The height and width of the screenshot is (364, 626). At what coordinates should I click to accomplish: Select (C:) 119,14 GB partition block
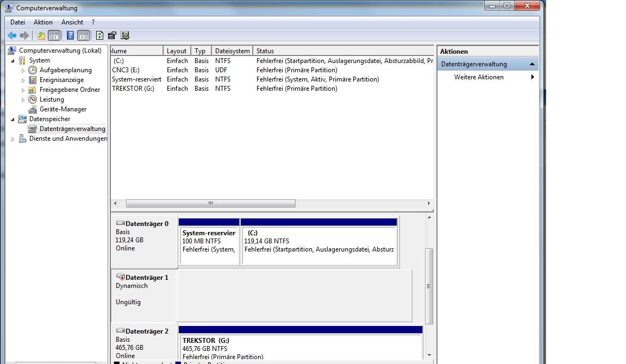click(x=319, y=242)
